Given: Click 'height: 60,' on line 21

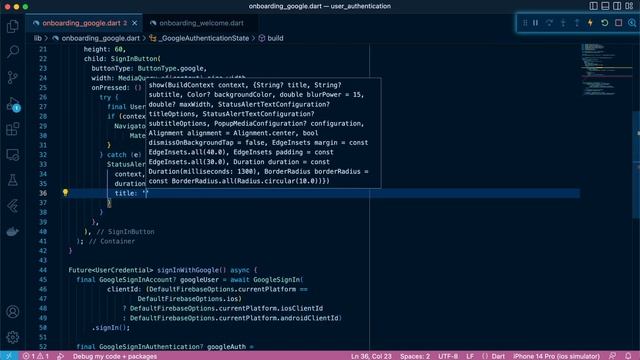Looking at the screenshot, I should click(x=105, y=49).
